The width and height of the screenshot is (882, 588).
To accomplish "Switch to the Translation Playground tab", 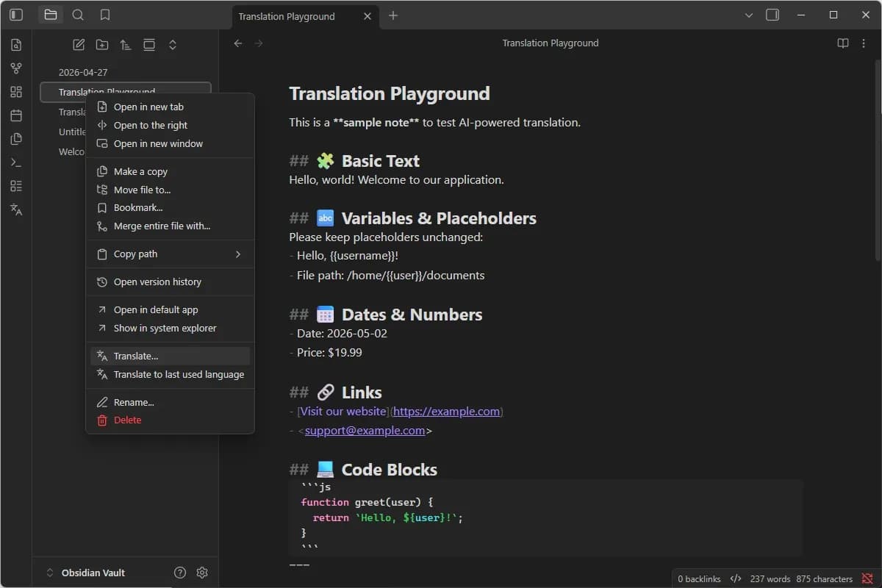I will click(305, 16).
